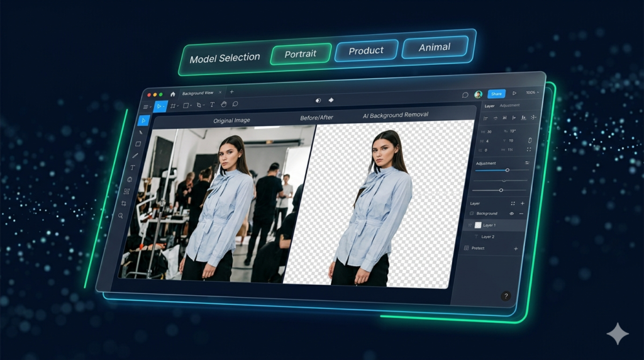Choose the Portrait model button

click(301, 54)
